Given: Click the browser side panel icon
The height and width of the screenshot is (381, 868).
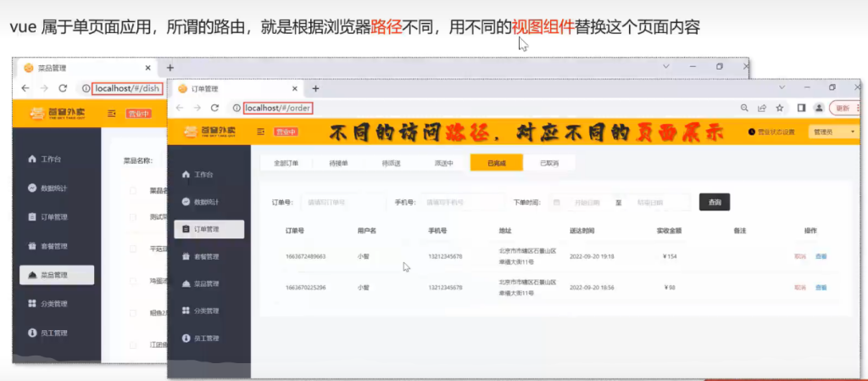Looking at the screenshot, I should 801,108.
